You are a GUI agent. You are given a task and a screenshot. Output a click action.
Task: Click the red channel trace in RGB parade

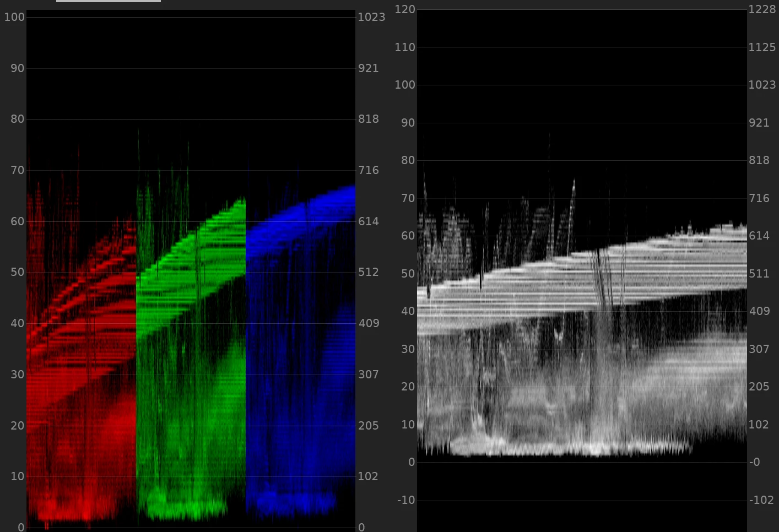point(82,336)
